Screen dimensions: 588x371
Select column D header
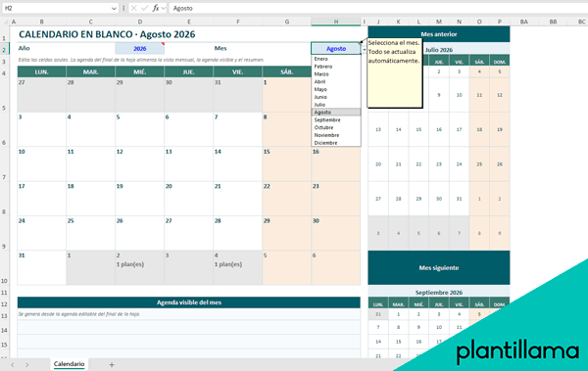[140, 22]
